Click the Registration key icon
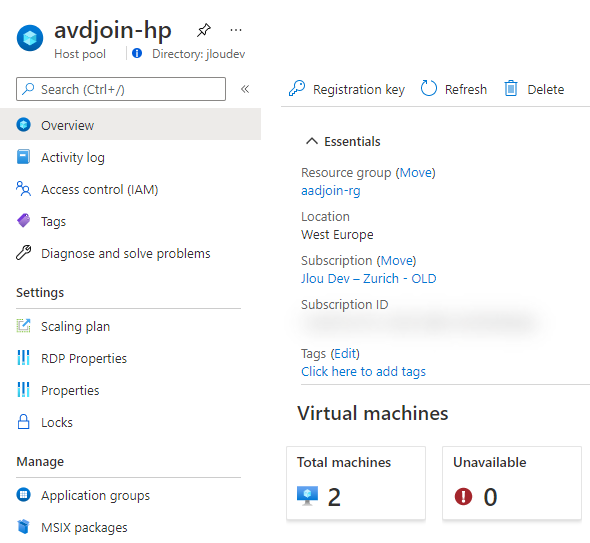 [297, 88]
